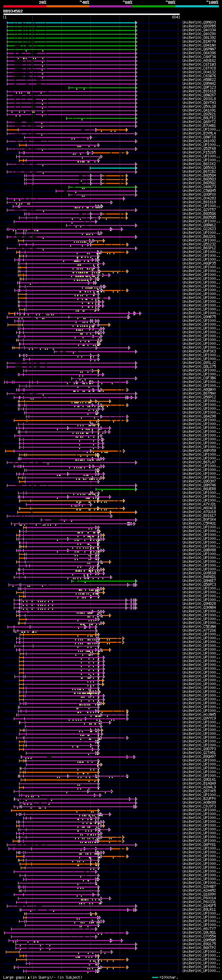The width and height of the screenshot is (222, 980).
Task: Open hit UniRef100_C6KF34
Action: coord(199,57)
